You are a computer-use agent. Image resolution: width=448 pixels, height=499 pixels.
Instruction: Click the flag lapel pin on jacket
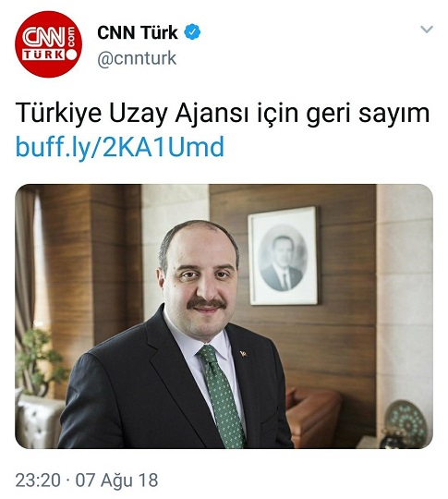coord(244,353)
